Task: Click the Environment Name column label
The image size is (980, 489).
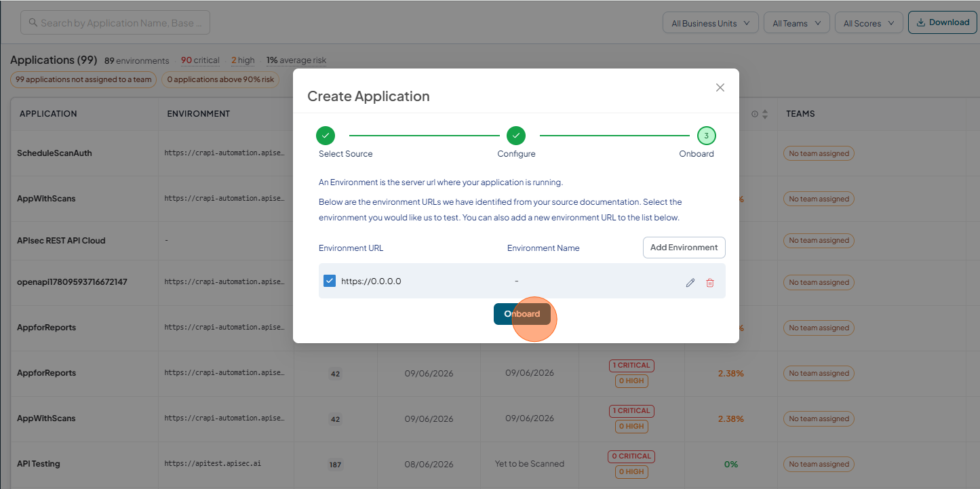Action: (543, 248)
